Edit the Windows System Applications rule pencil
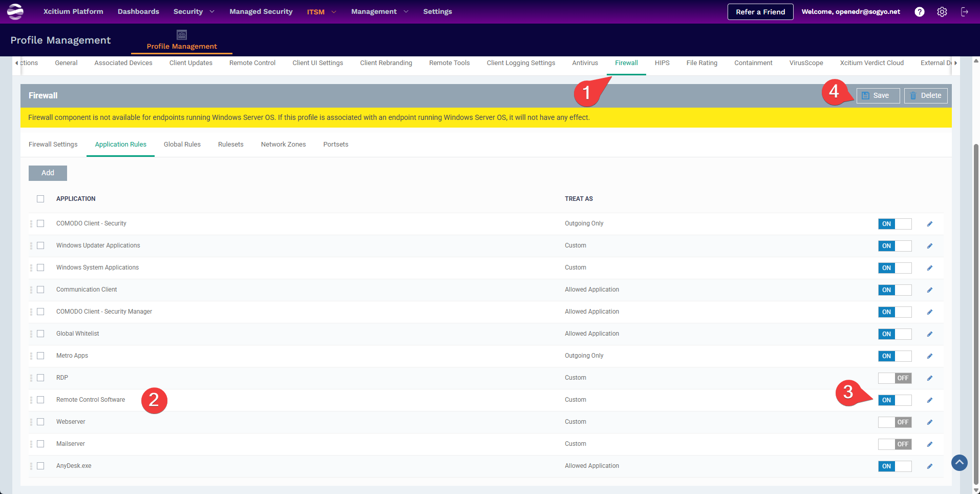This screenshot has height=494, width=980. click(930, 268)
